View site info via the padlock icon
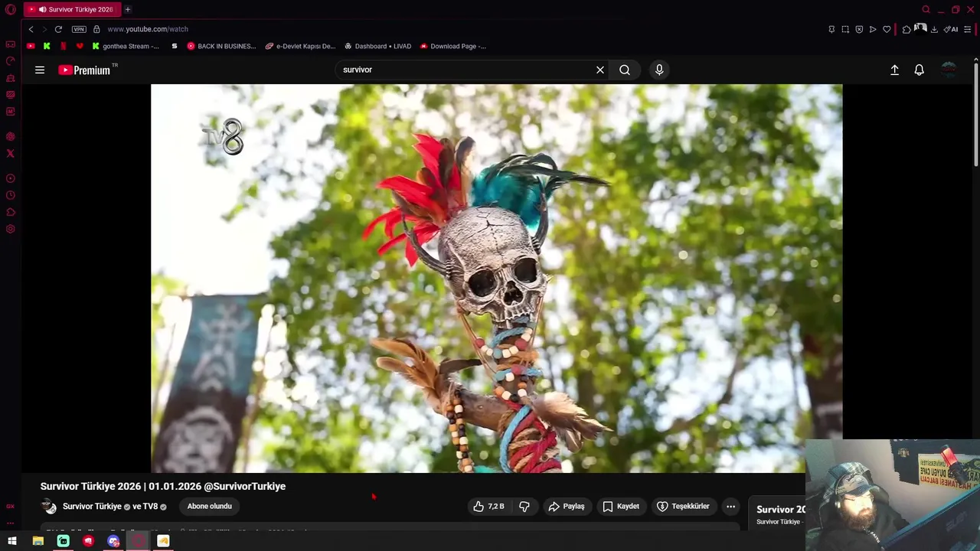 96,29
